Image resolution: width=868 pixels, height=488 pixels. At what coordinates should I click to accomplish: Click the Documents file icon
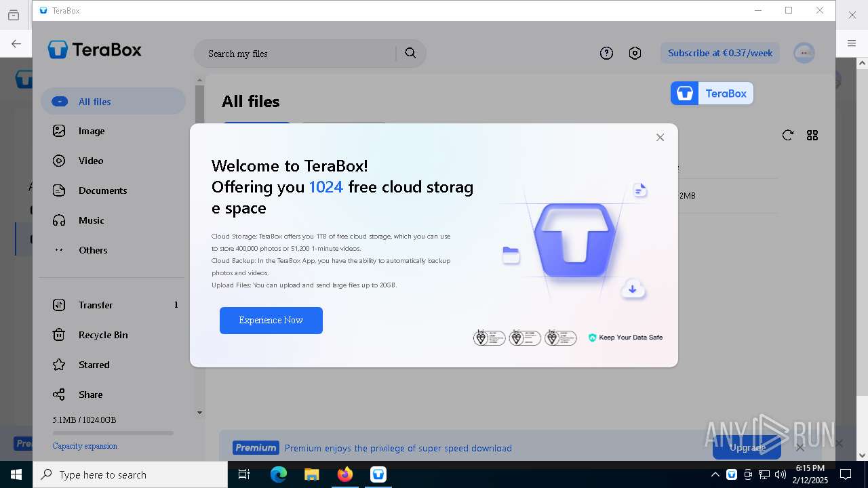pyautogui.click(x=59, y=190)
